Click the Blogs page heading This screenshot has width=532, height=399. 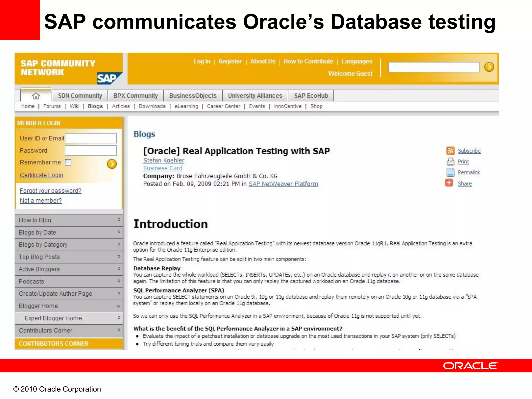point(144,134)
